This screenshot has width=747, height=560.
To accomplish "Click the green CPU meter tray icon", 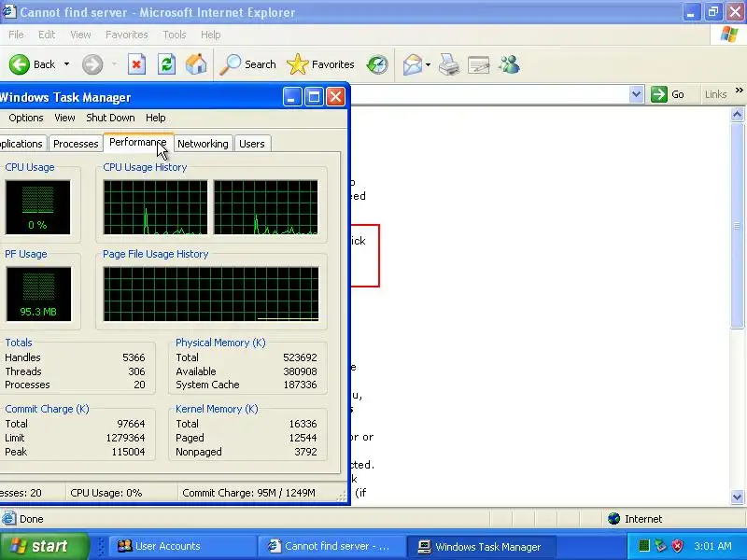I will [644, 546].
